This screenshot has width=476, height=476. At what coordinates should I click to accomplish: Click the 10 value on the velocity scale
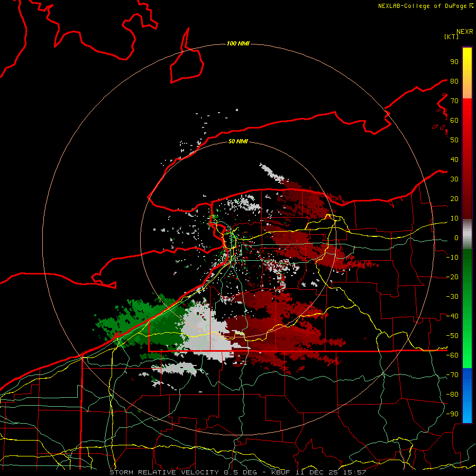tap(454, 218)
